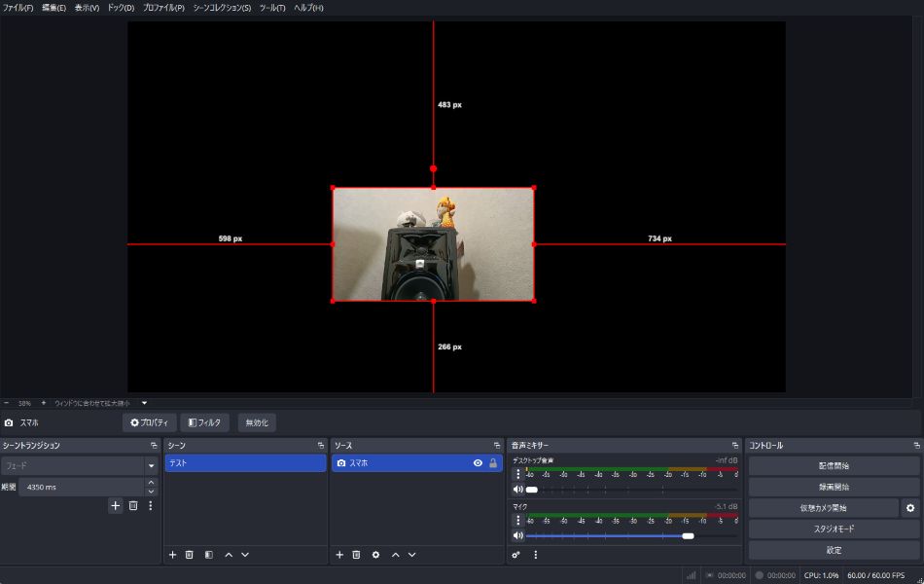Open source properties gear in ソース panel
This screenshot has height=584, width=924.
375,555
